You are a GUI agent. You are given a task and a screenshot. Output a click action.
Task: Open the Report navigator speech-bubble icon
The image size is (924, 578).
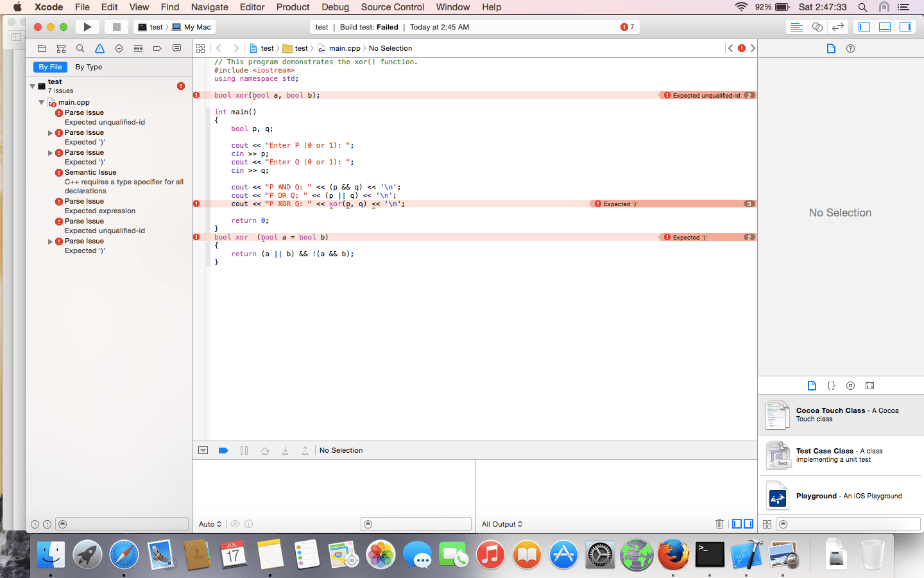(176, 48)
